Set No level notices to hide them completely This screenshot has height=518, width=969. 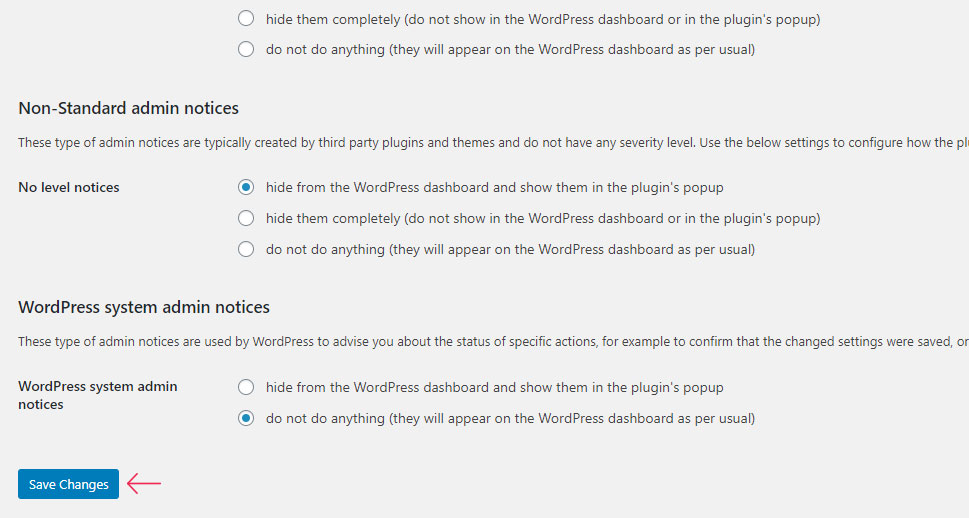coord(246,218)
